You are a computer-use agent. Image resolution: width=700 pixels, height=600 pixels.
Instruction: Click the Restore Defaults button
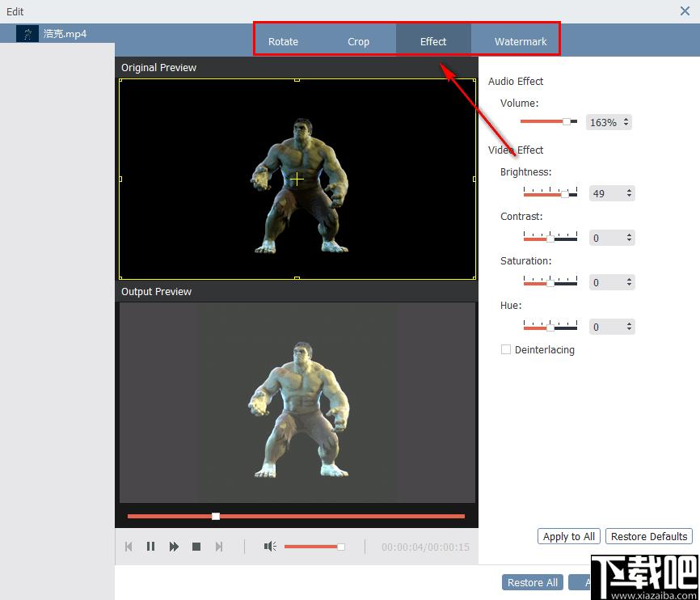click(x=648, y=536)
